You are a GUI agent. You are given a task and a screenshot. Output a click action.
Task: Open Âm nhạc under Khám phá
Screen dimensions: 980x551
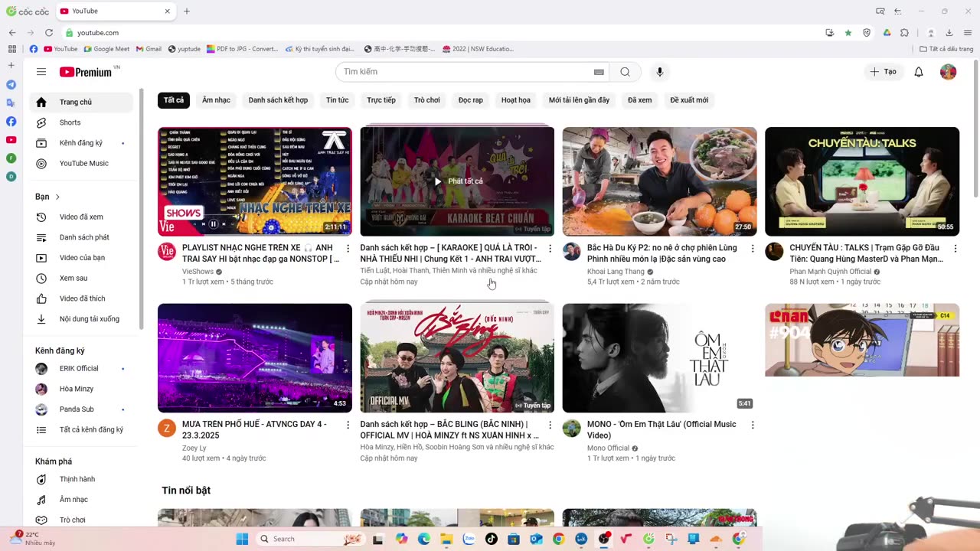point(83,500)
